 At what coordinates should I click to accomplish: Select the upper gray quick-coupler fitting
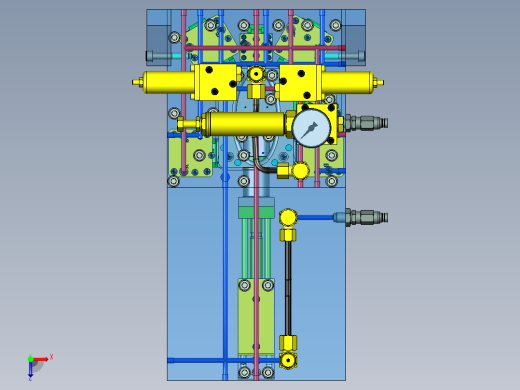tap(366, 122)
